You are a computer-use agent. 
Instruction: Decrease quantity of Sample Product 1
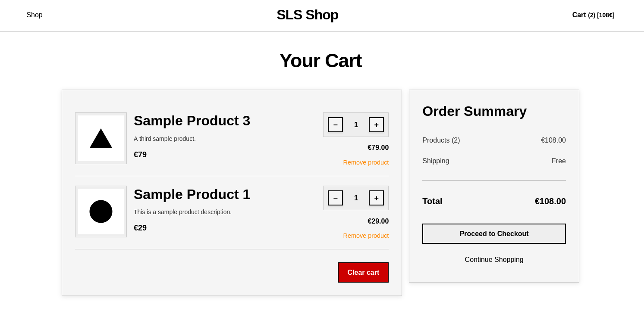[335, 198]
